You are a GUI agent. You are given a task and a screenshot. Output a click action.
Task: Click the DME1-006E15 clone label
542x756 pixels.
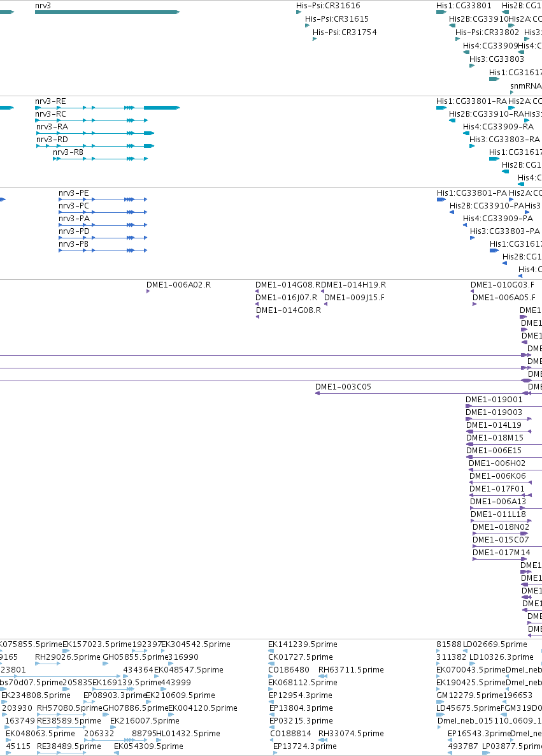tap(494, 451)
